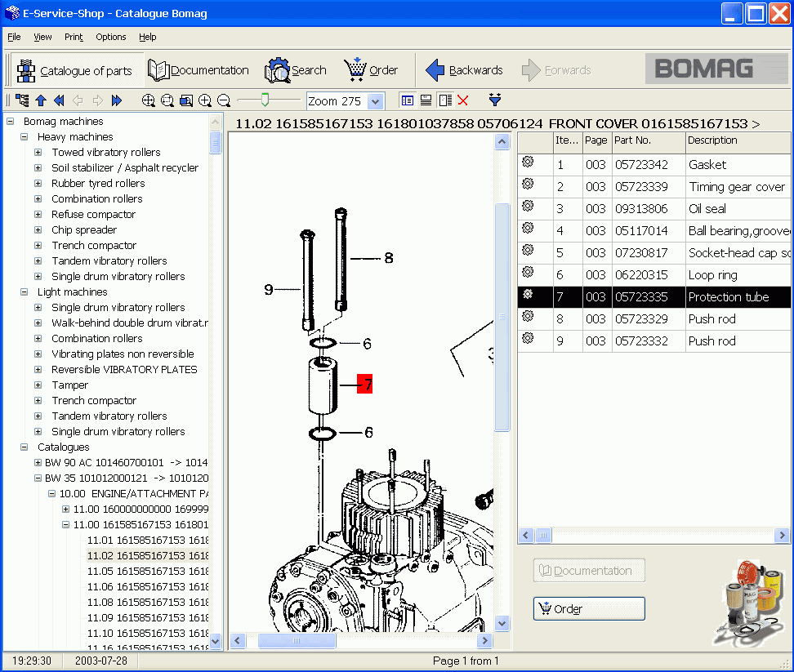Toggle the parts list right layout icon

(445, 100)
